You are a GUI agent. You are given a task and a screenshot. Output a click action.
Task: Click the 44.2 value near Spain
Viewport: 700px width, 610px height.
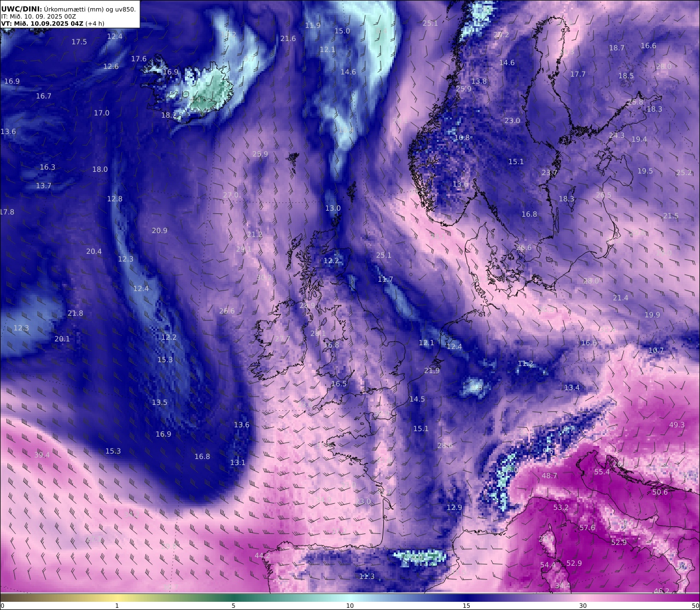[262, 556]
